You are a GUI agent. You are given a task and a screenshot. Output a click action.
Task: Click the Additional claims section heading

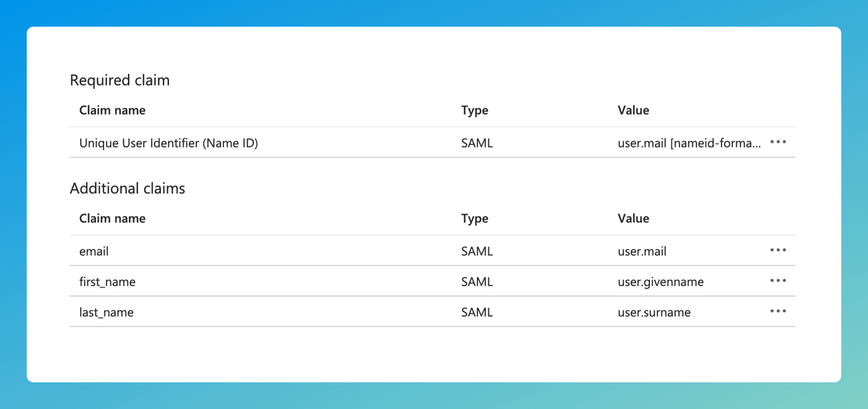pos(127,188)
